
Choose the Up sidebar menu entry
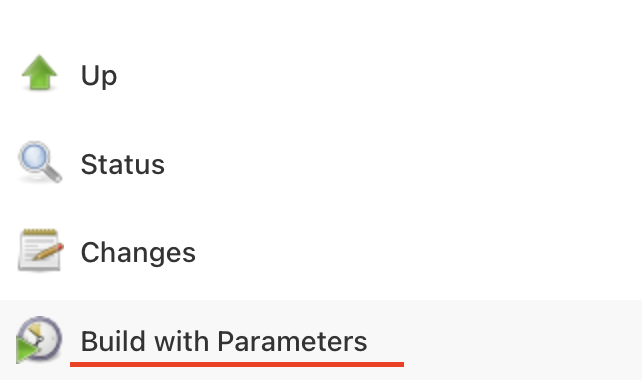point(321,75)
